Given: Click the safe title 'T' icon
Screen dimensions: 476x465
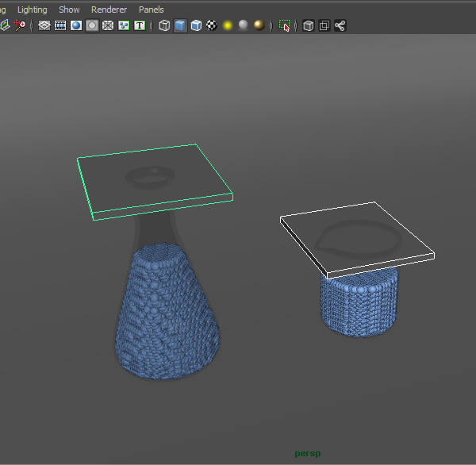Looking at the screenshot, I should pos(140,25).
